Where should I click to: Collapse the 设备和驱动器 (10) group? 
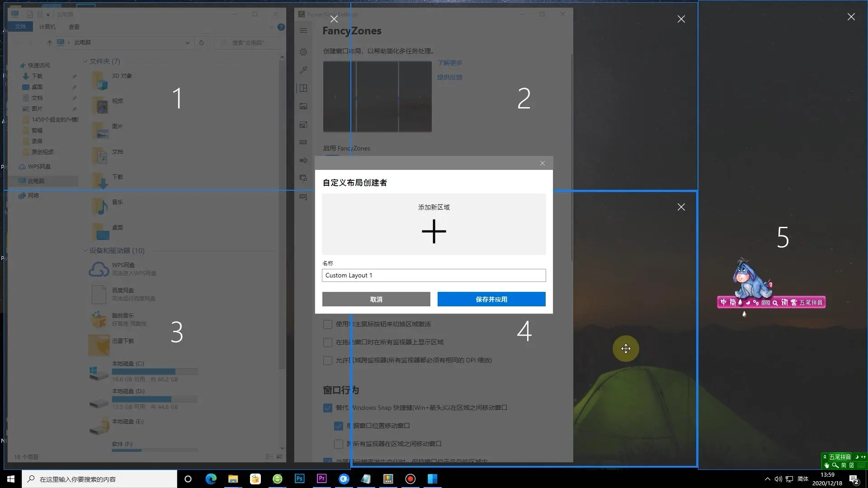[85, 250]
